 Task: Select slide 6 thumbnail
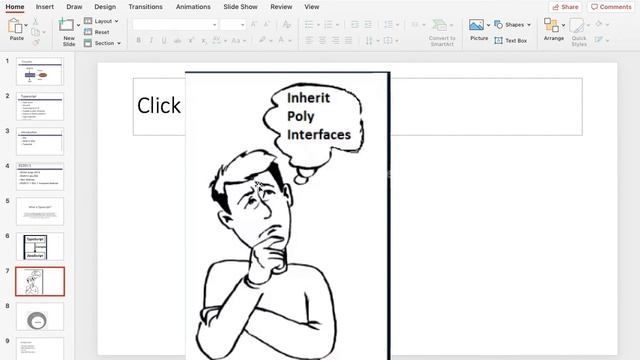[x=40, y=247]
